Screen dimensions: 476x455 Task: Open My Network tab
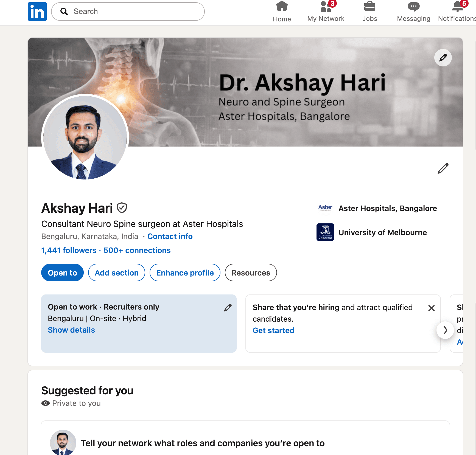326,12
